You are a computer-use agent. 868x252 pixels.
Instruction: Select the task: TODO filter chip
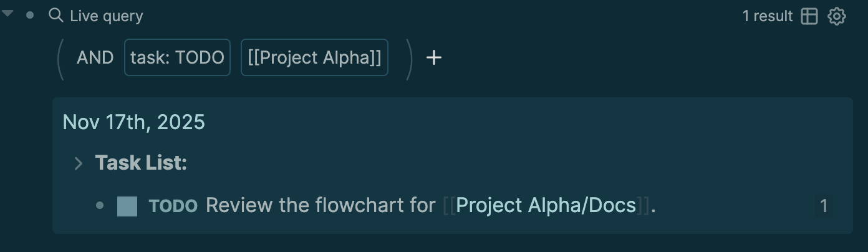pos(177,58)
